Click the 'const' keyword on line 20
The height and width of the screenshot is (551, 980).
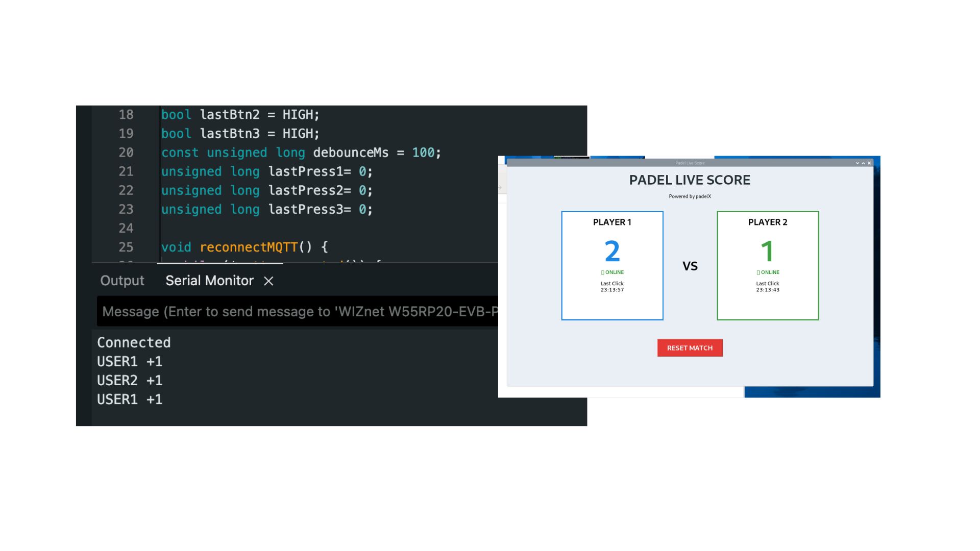(180, 153)
